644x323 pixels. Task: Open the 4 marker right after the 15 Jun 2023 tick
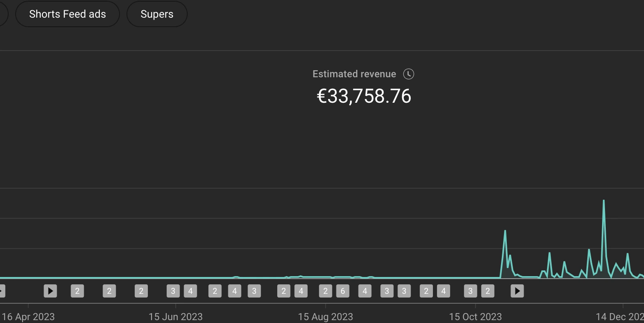tap(190, 291)
